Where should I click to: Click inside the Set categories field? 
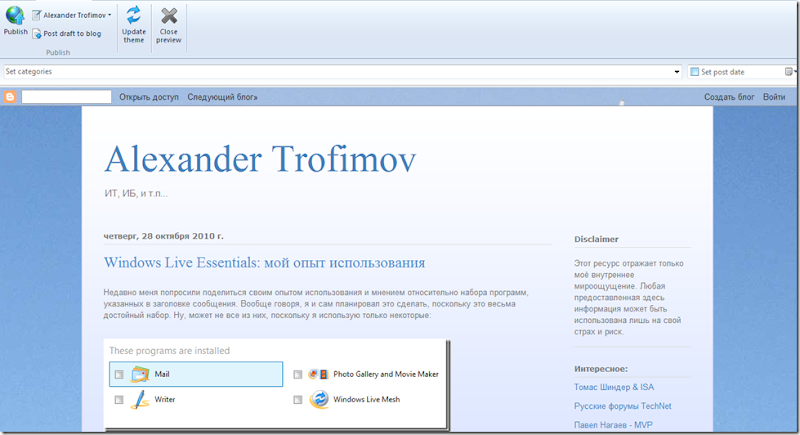(x=343, y=72)
